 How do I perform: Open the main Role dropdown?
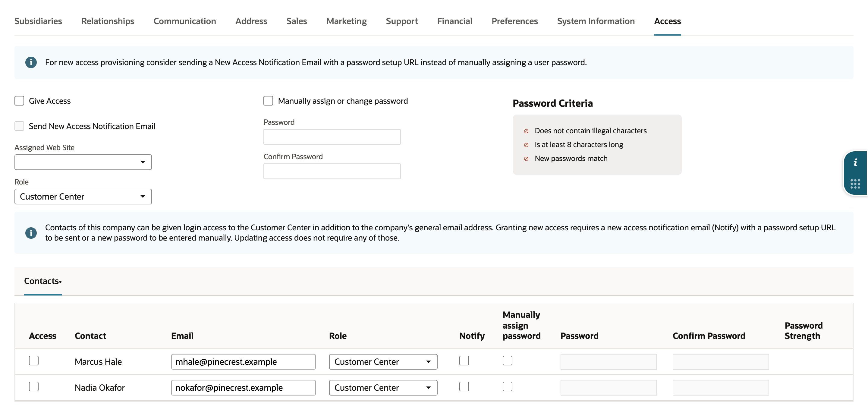[83, 197]
